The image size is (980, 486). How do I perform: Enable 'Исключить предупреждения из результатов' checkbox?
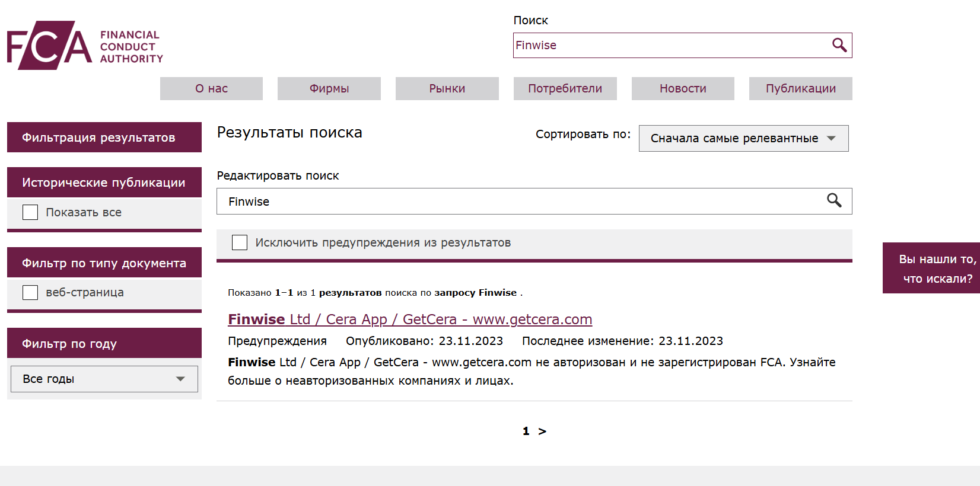pyautogui.click(x=240, y=242)
